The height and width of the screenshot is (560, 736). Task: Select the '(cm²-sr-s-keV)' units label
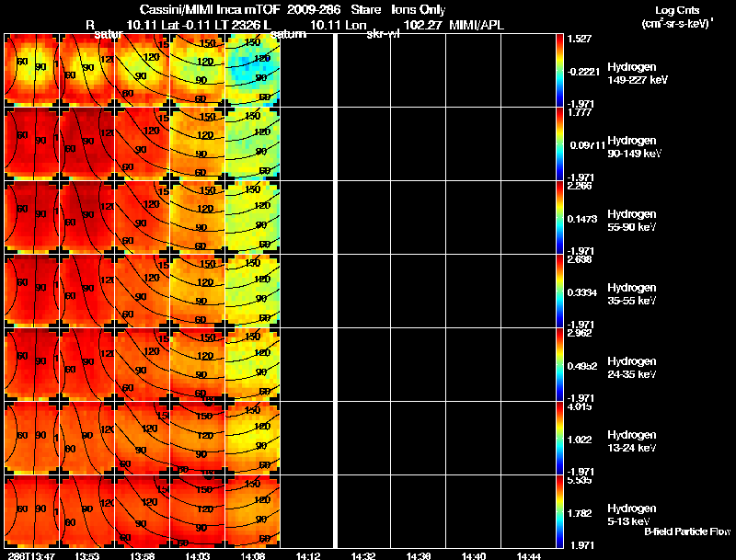pos(677,24)
